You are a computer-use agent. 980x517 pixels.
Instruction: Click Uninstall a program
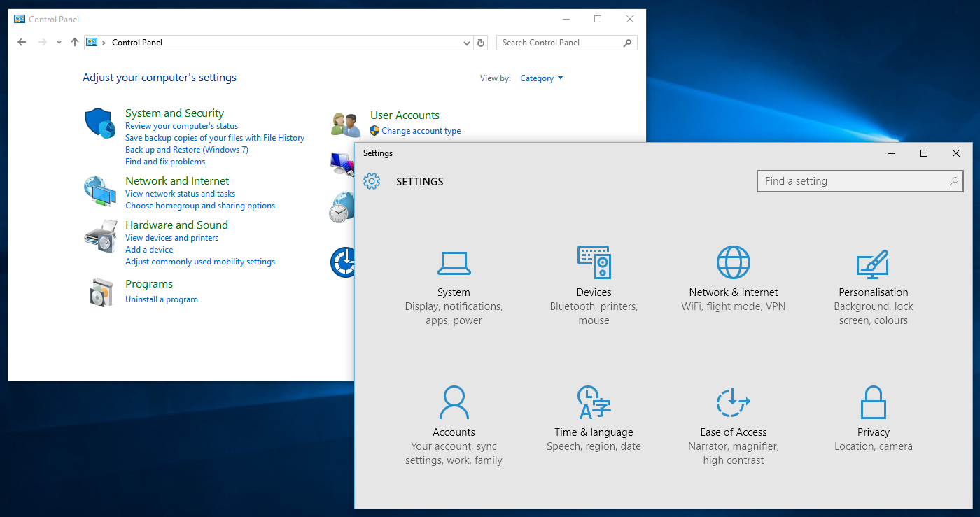coord(162,299)
